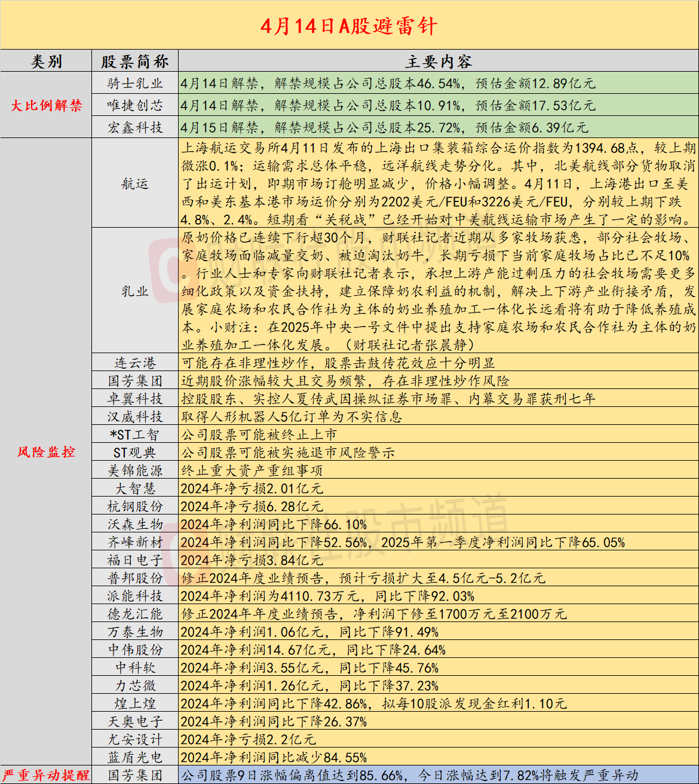Select the 煌上煌 stock name cell
Image resolution: width=699 pixels, height=784 pixels.
click(135, 703)
